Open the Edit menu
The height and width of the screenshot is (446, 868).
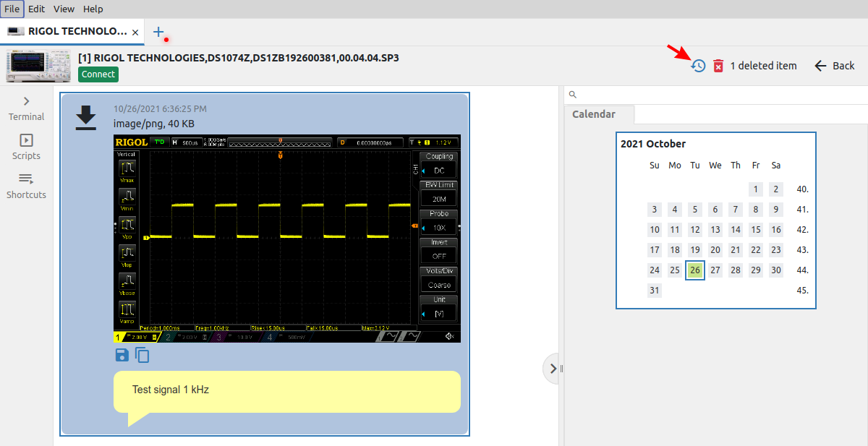tap(36, 9)
